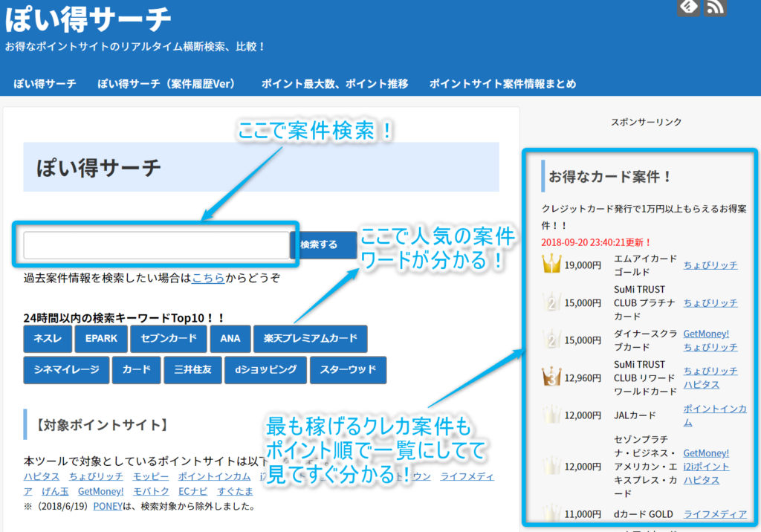Follow the こちら link for past searches
Image resolution: width=761 pixels, height=532 pixels.
208,279
